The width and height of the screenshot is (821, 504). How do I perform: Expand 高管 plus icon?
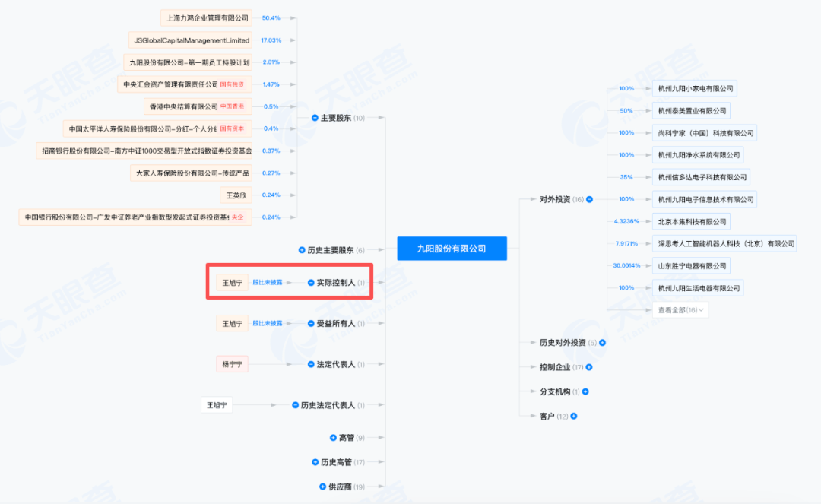[333, 438]
